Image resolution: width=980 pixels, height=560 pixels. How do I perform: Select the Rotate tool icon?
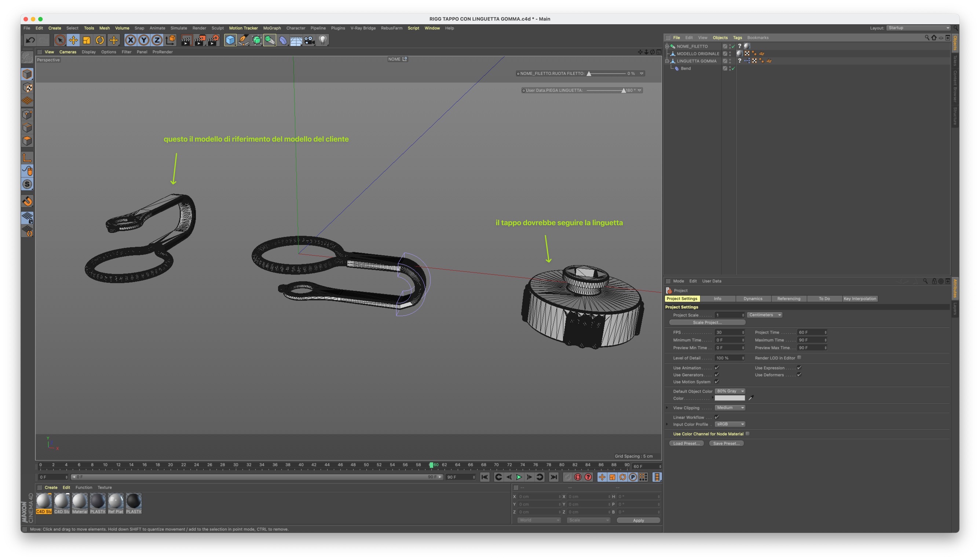tap(100, 40)
